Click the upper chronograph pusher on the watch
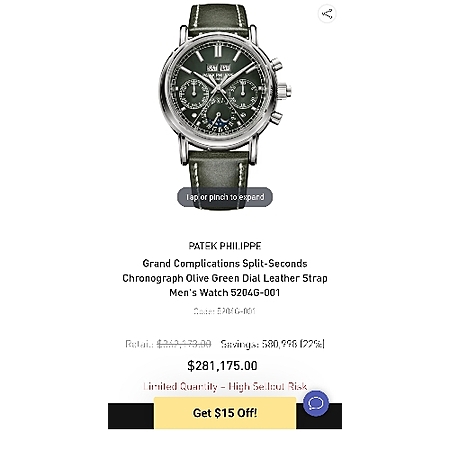Viewport: 450px width, 450px height. coord(276,65)
